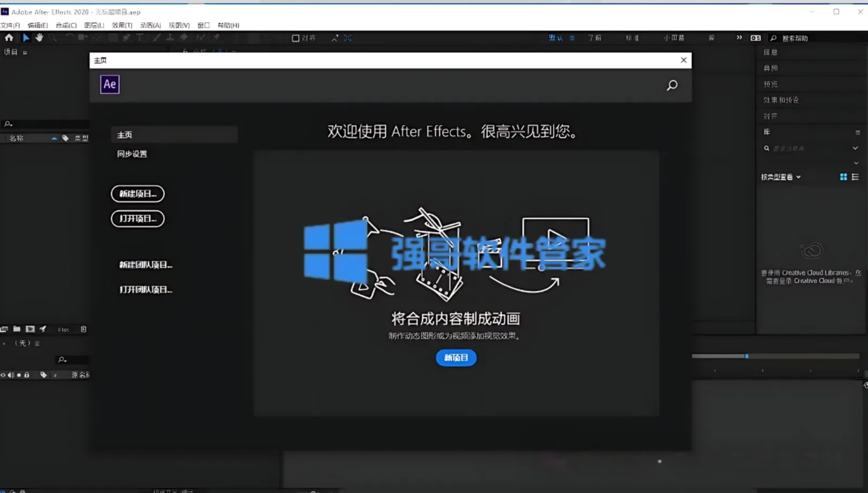Open the 动画(A) menu
The image size is (868, 493).
point(151,25)
